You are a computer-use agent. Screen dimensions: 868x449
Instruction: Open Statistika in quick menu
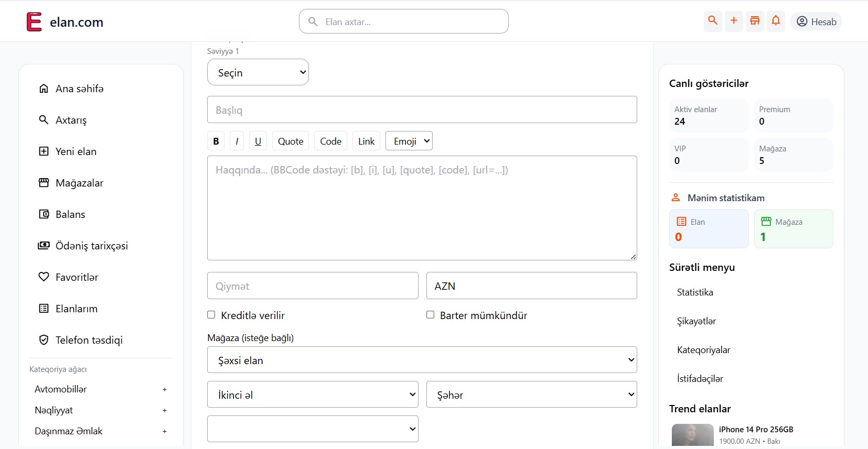click(695, 292)
